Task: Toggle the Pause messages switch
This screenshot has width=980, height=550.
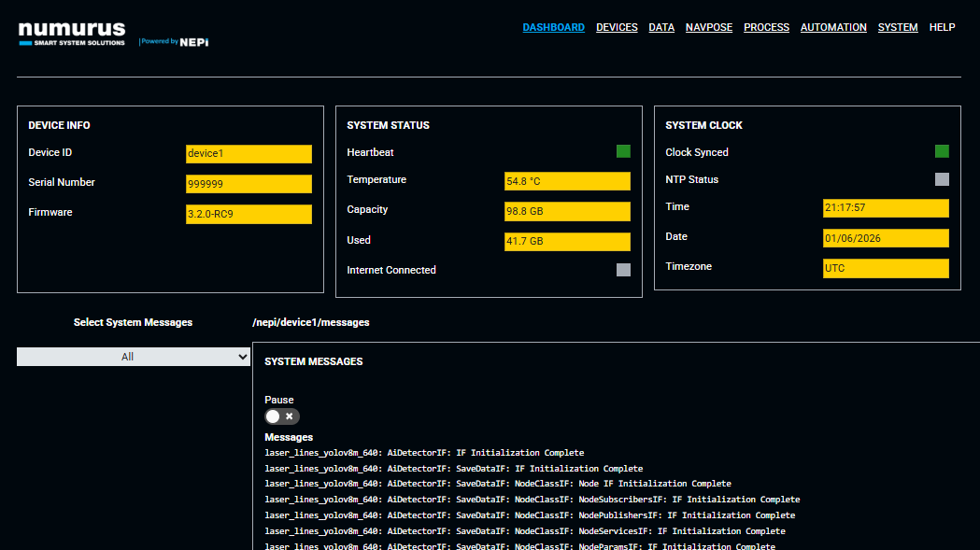Action: tap(281, 416)
